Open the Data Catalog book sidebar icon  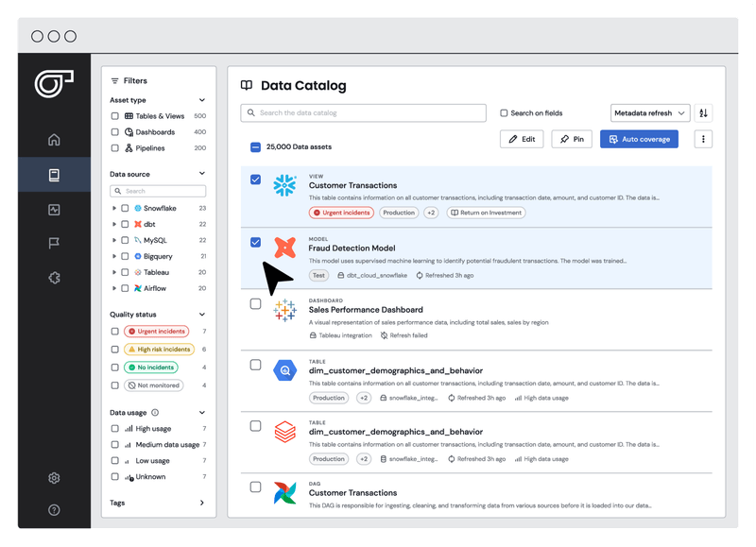click(54, 175)
